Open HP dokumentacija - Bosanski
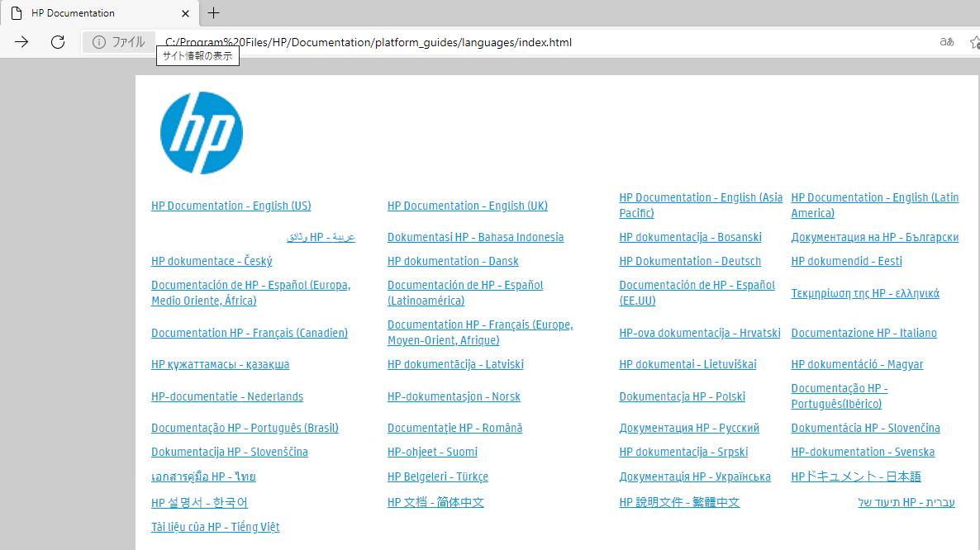This screenshot has width=980, height=550. pos(691,237)
